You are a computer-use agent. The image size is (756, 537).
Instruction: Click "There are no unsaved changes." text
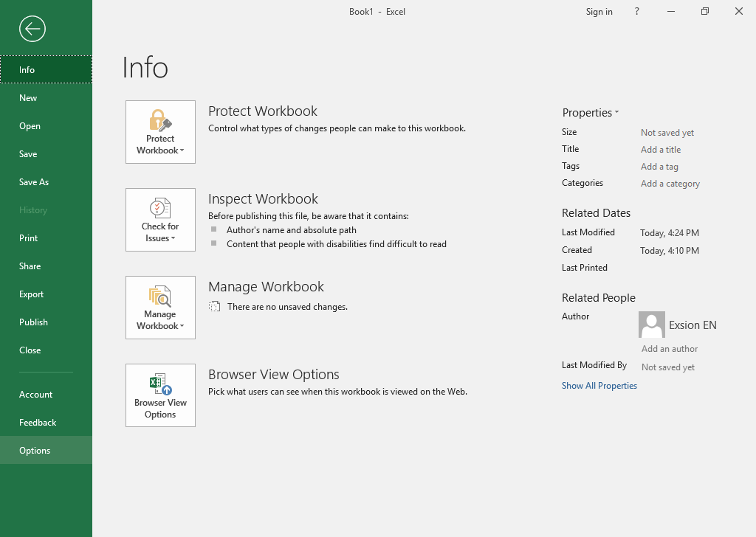[x=287, y=307]
